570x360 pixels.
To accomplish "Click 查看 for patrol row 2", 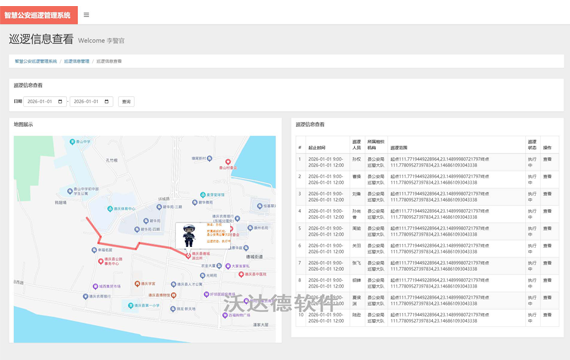I will (547, 177).
